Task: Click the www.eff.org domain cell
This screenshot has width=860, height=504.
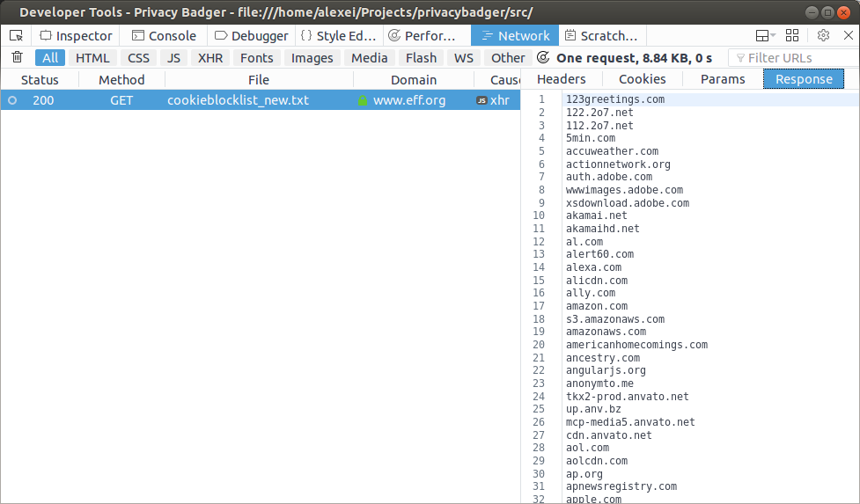Action: (x=409, y=100)
